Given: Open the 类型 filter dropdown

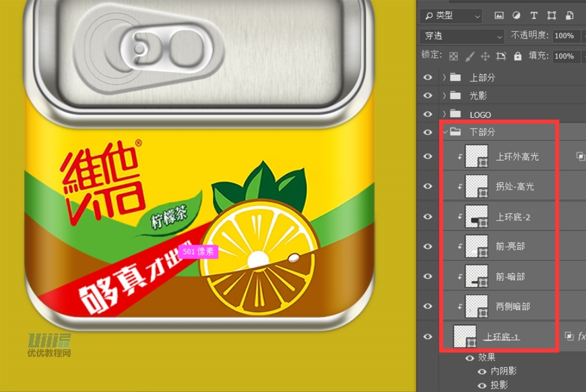Looking at the screenshot, I should (451, 15).
